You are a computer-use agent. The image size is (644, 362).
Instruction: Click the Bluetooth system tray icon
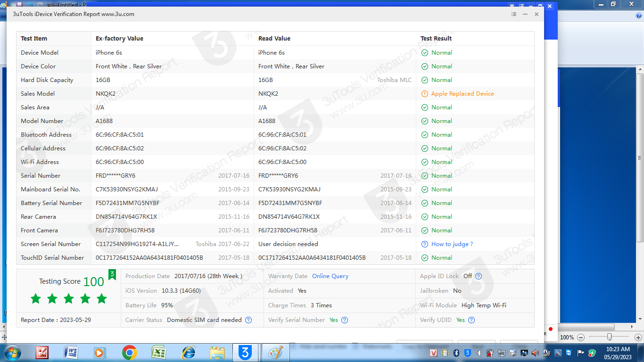(456, 353)
